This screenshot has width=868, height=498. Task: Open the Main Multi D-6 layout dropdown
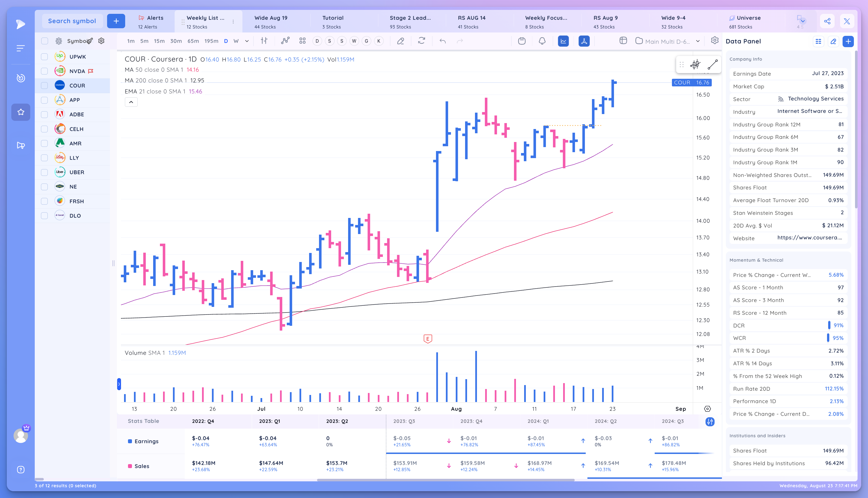[x=668, y=41]
